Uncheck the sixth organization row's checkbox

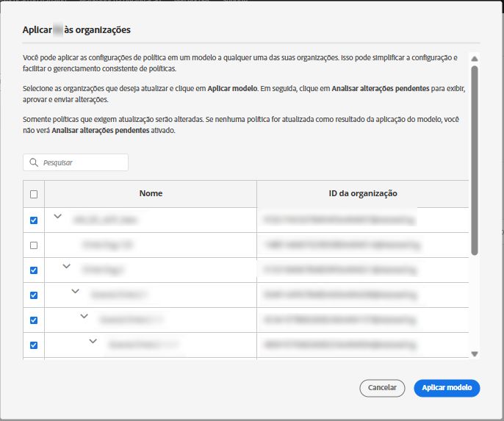click(34, 345)
